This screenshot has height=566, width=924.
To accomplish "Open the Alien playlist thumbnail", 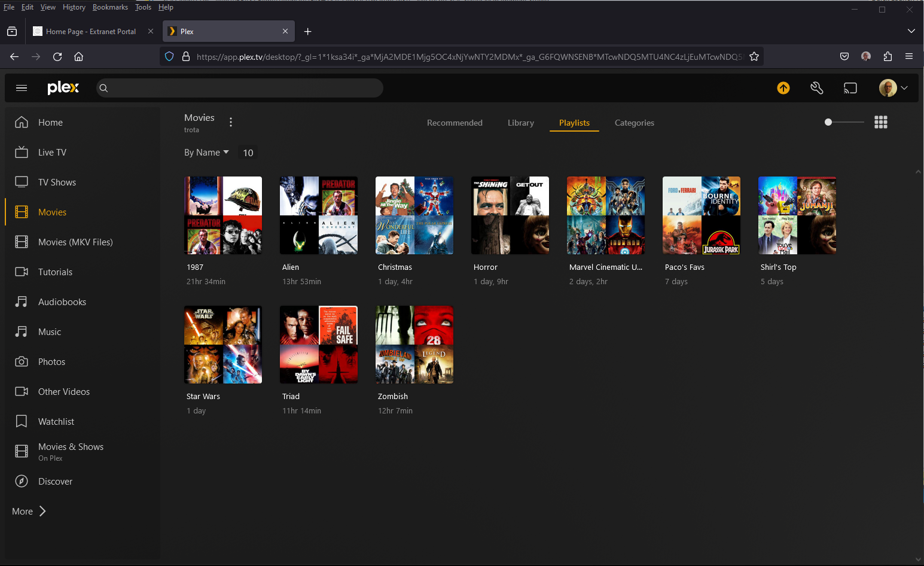I will [319, 215].
